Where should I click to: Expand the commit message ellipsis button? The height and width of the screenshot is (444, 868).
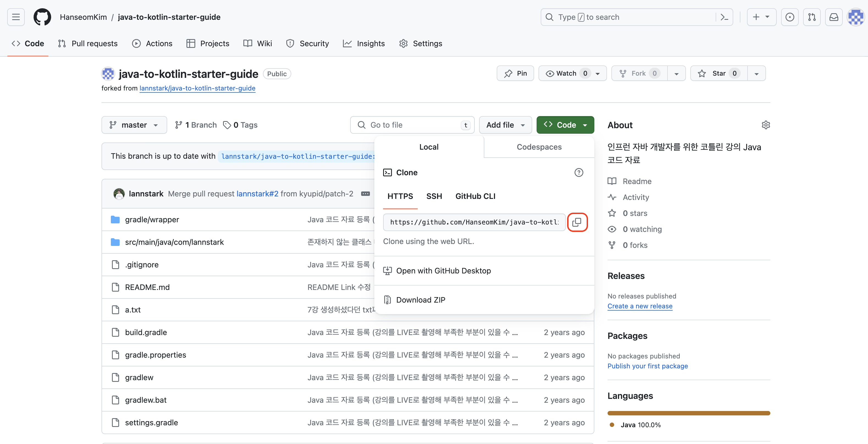click(365, 194)
